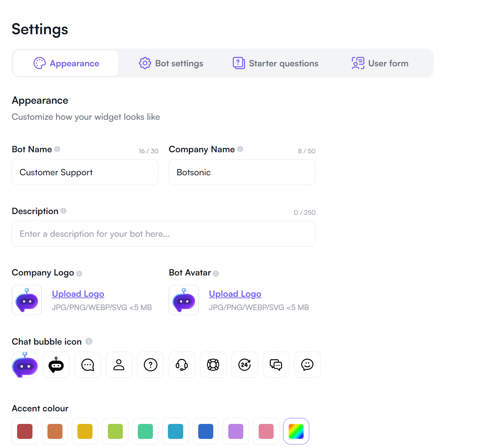Switch to the User form tab
Viewport: 482px width, 448px height.
coord(380,63)
